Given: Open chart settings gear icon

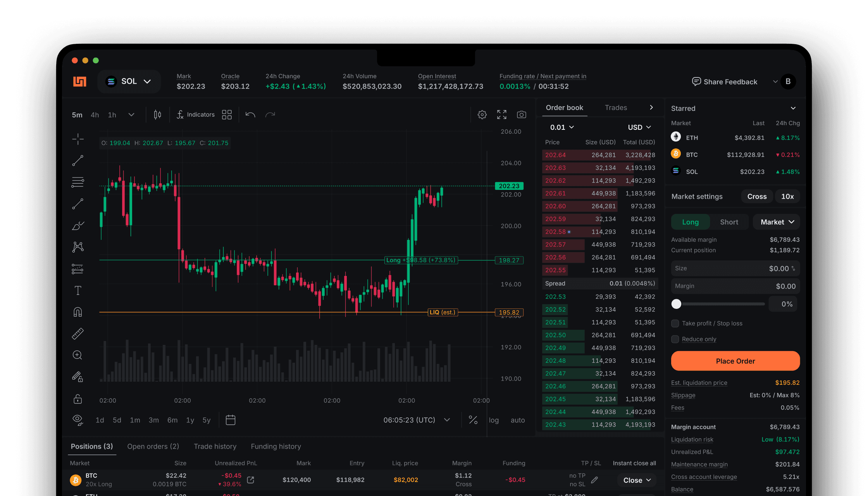Looking at the screenshot, I should coord(482,115).
